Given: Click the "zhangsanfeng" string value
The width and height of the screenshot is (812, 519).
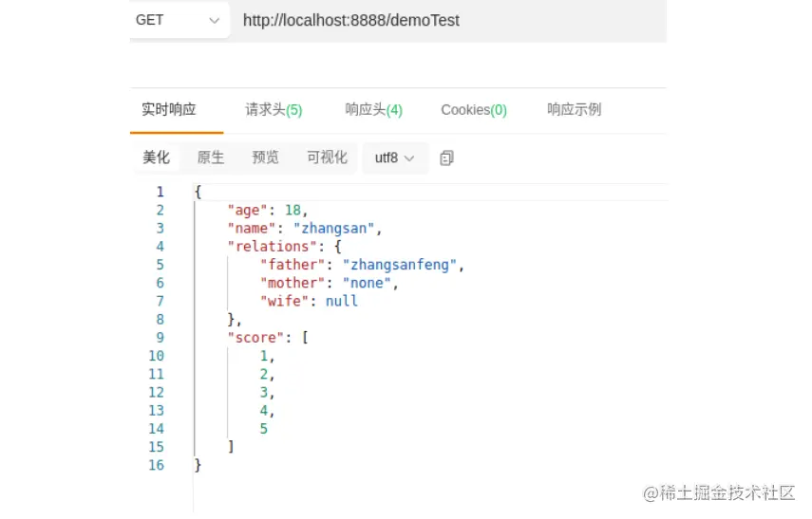Looking at the screenshot, I should click(x=401, y=265).
